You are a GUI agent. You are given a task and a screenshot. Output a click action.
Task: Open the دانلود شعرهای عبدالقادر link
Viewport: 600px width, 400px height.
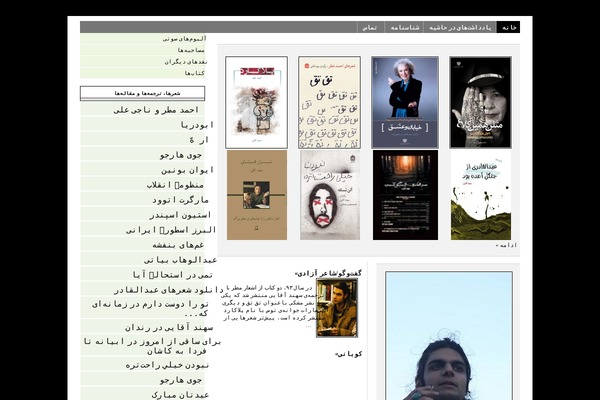pos(169,290)
